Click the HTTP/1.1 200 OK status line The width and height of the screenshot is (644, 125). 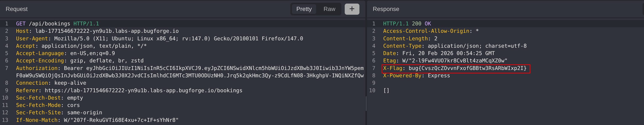(x=407, y=24)
